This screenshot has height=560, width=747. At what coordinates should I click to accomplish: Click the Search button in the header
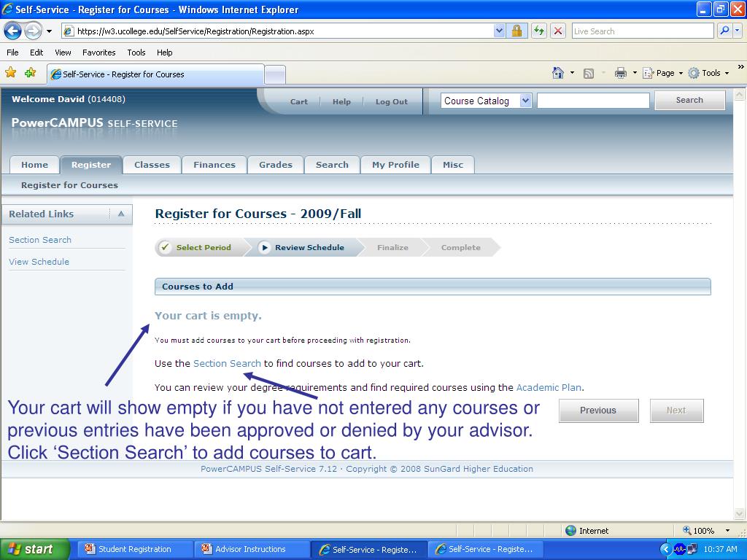(690, 100)
